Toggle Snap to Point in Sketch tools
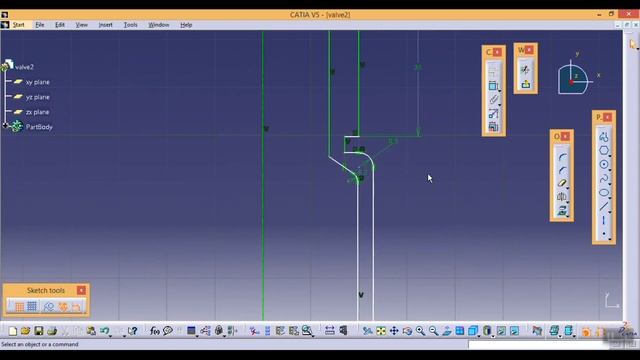The image size is (640, 360). [x=32, y=306]
